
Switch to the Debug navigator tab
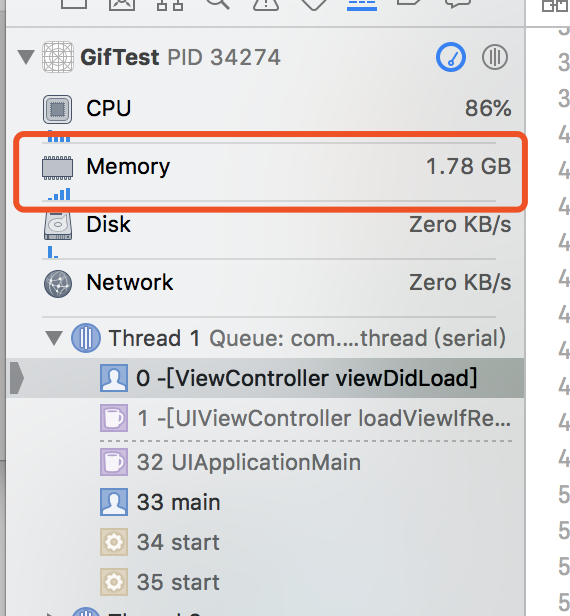[362, 4]
